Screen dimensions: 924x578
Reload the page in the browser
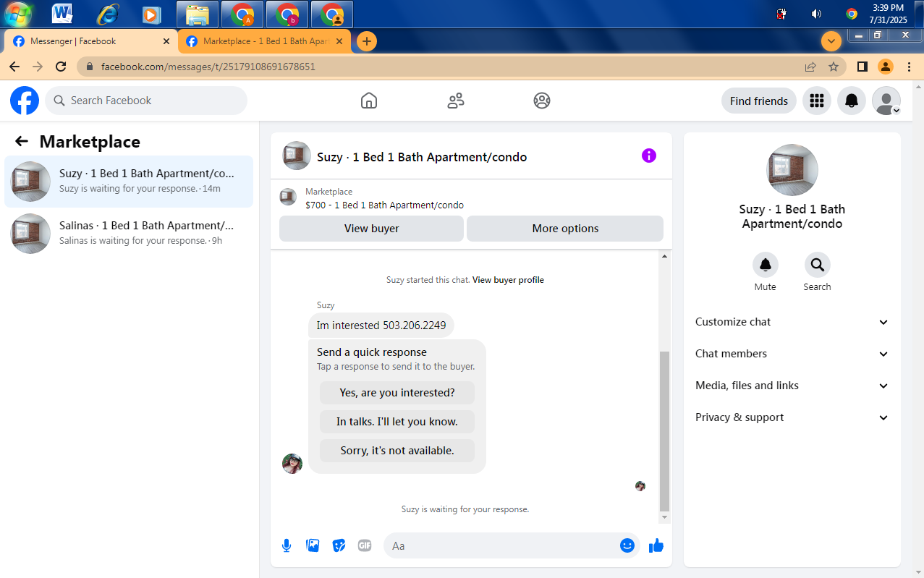(x=61, y=67)
